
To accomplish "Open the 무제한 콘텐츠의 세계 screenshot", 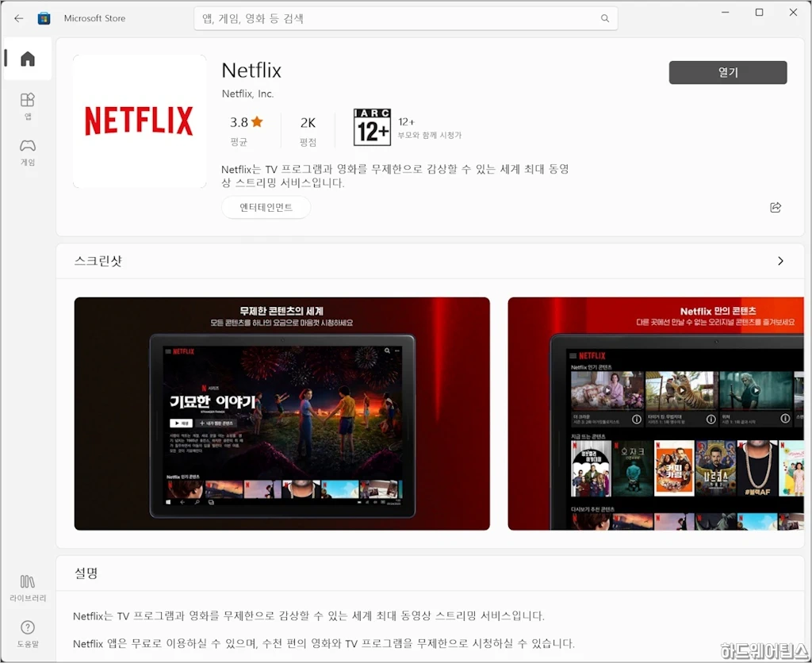I will coord(282,413).
